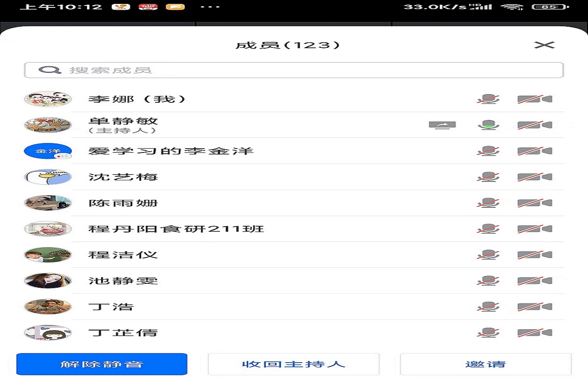This screenshot has width=588, height=392.
Task: Tap the blue 金洋 avatar
Action: (x=48, y=151)
